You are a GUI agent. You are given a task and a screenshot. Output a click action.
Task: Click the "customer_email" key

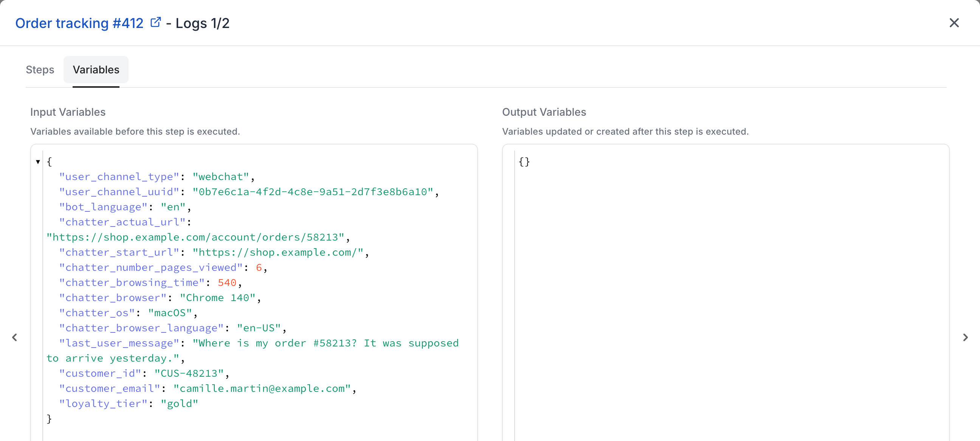click(x=110, y=388)
